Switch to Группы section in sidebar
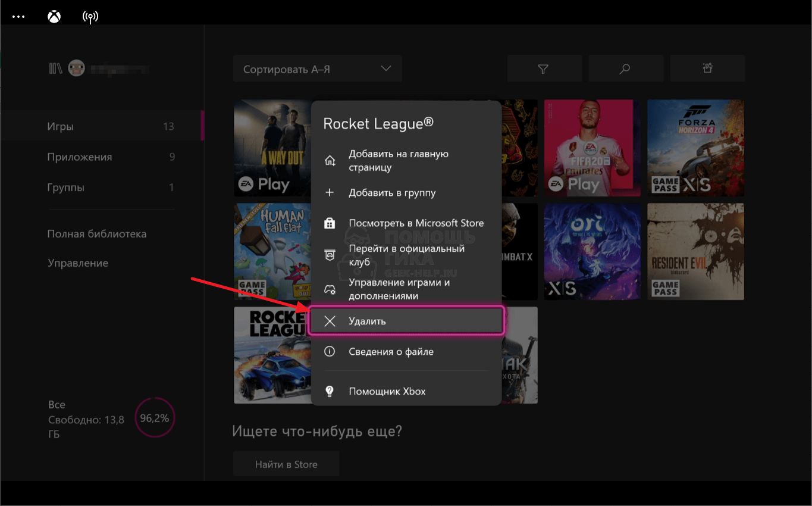The height and width of the screenshot is (506, 812). (102, 188)
